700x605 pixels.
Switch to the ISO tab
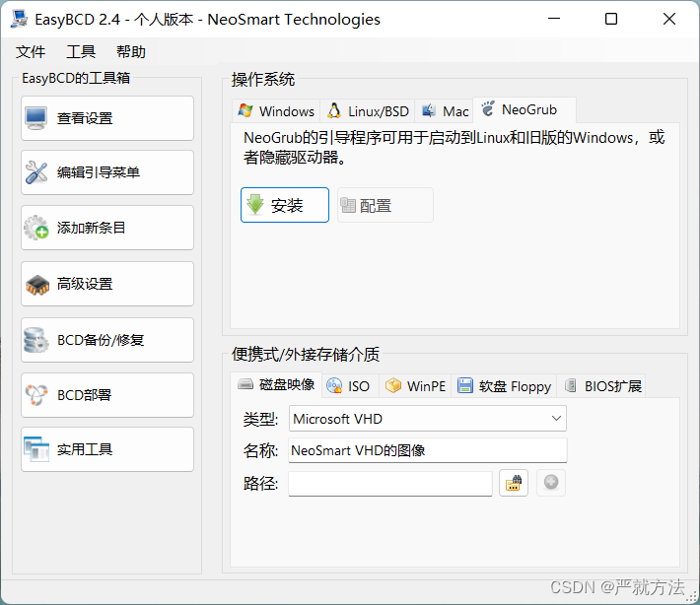tap(350, 386)
